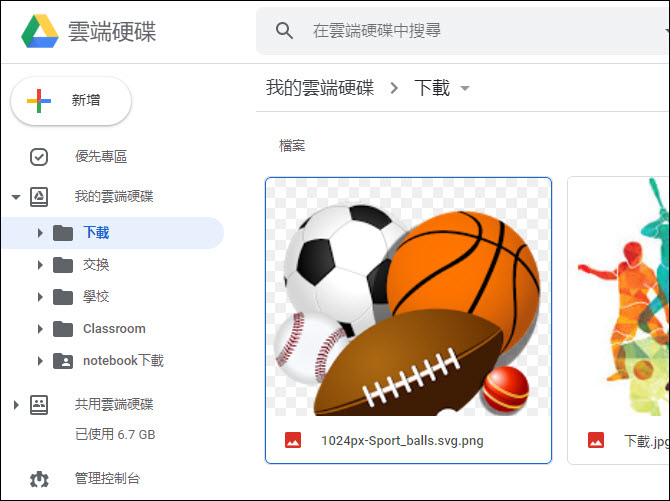Expand the 下載 folder arrow
Screen dimensions: 670x501
(40, 233)
